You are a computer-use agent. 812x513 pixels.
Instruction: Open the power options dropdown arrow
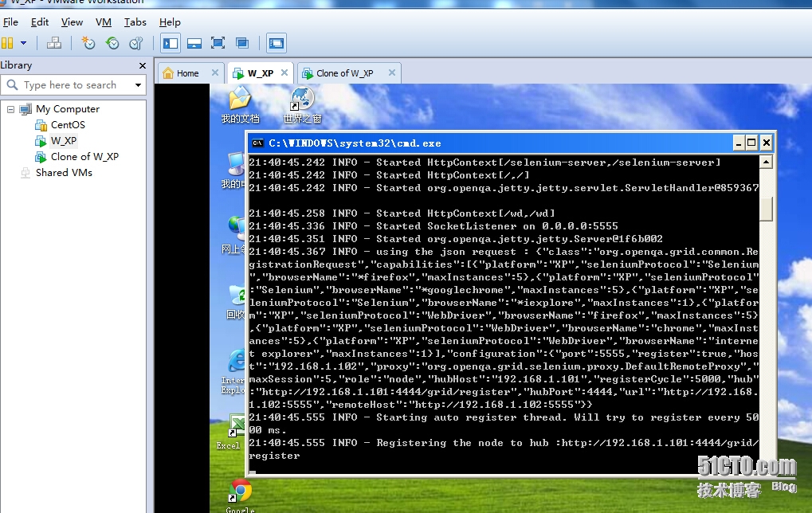pos(23,43)
